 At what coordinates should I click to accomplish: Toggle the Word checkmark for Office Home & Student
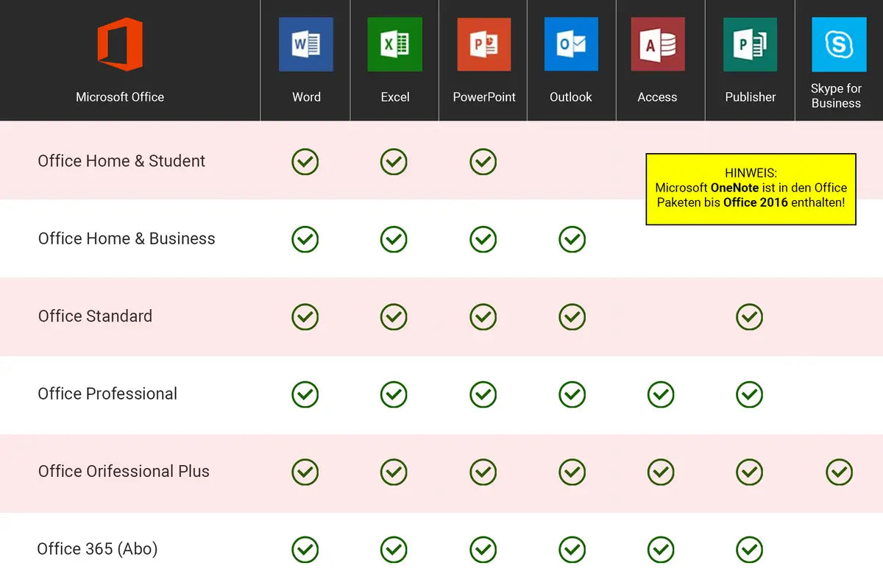(306, 161)
